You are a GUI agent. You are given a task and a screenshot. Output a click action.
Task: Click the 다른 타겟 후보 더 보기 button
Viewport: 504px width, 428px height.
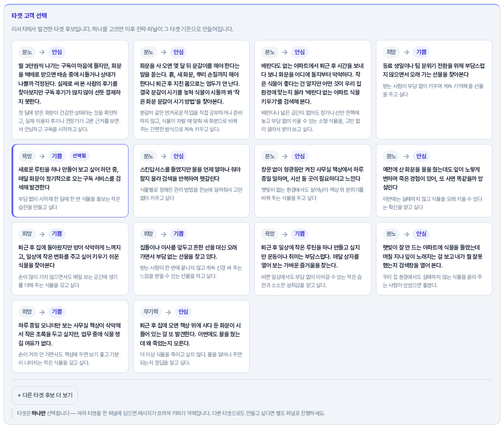(x=45, y=395)
